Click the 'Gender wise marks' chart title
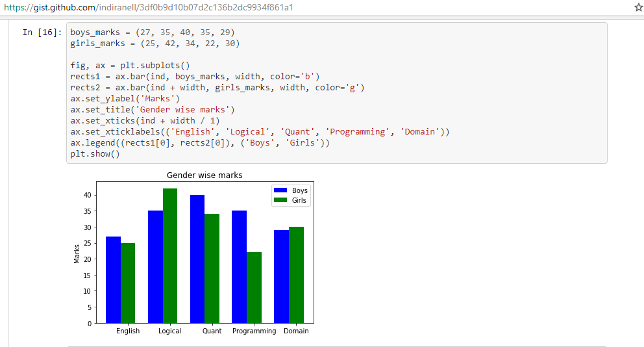 pyautogui.click(x=204, y=175)
